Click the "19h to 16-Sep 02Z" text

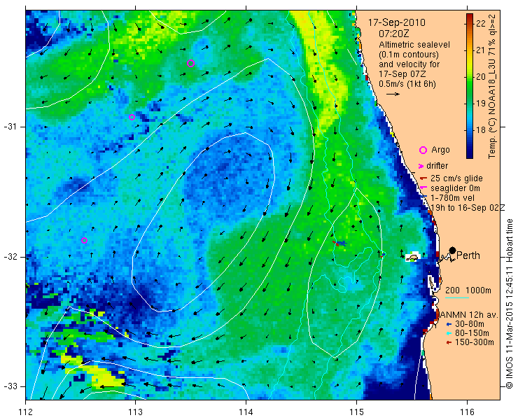point(468,207)
